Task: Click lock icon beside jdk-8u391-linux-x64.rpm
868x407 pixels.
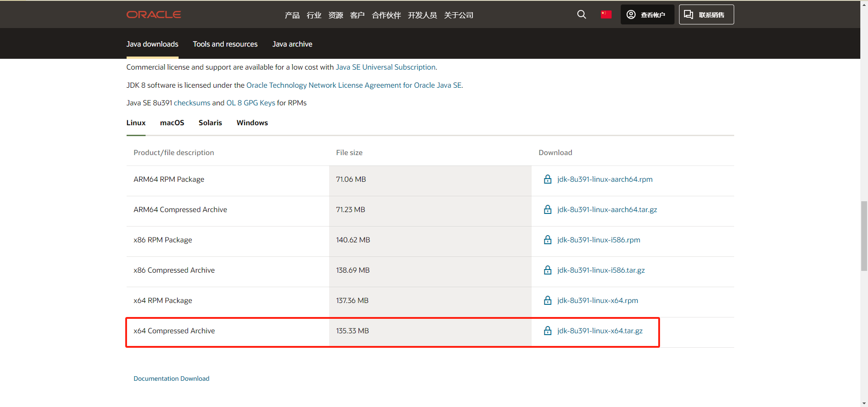Action: [x=547, y=300]
